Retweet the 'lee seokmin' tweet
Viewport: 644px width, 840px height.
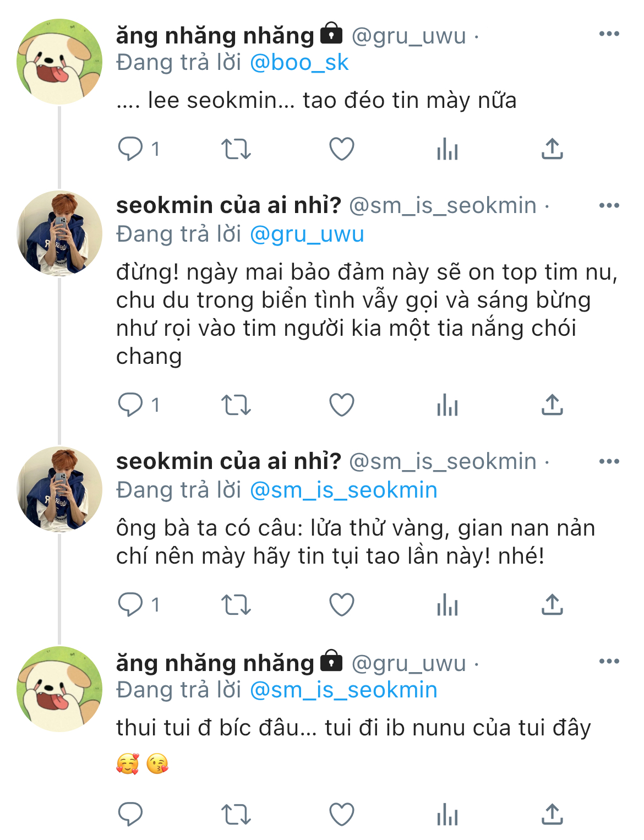point(236,149)
